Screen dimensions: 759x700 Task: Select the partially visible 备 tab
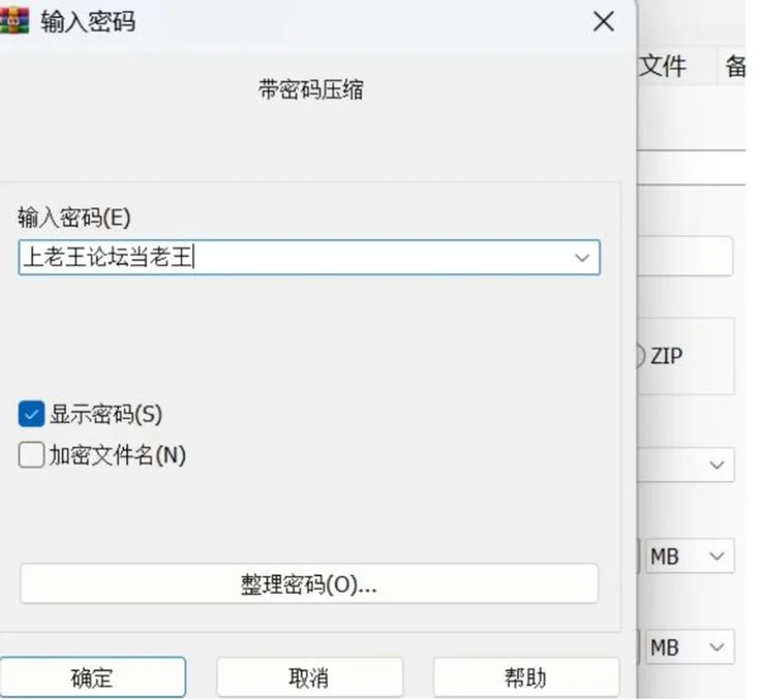734,66
